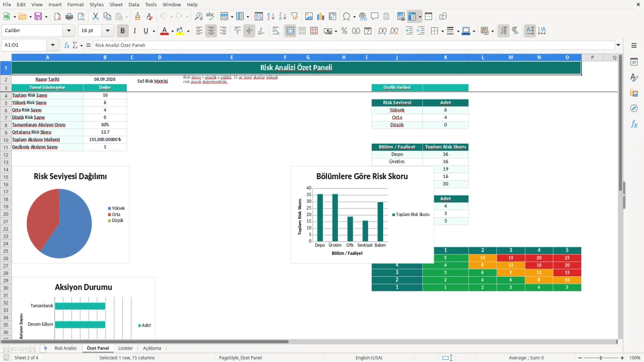Switch to the Risk Analizi sheet tab

coord(65,348)
